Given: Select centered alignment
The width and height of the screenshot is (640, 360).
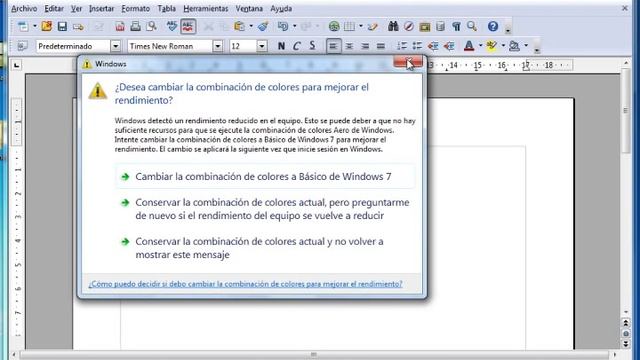Looking at the screenshot, I should pos(349,46).
